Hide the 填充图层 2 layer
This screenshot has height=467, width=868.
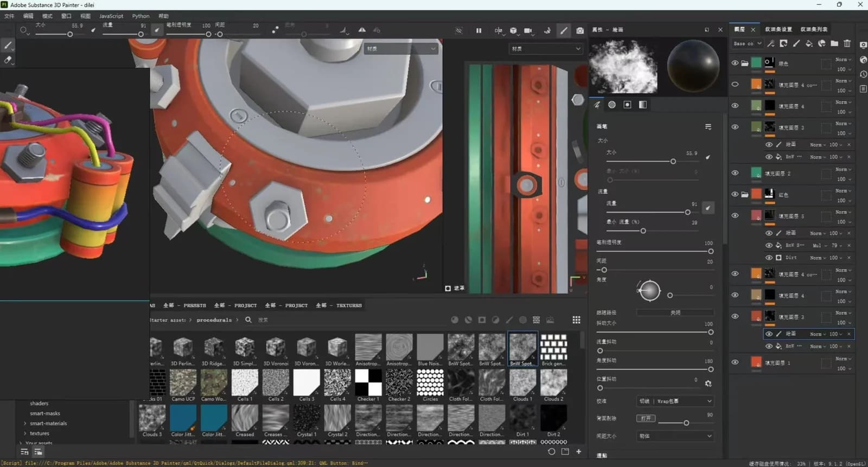735,173
